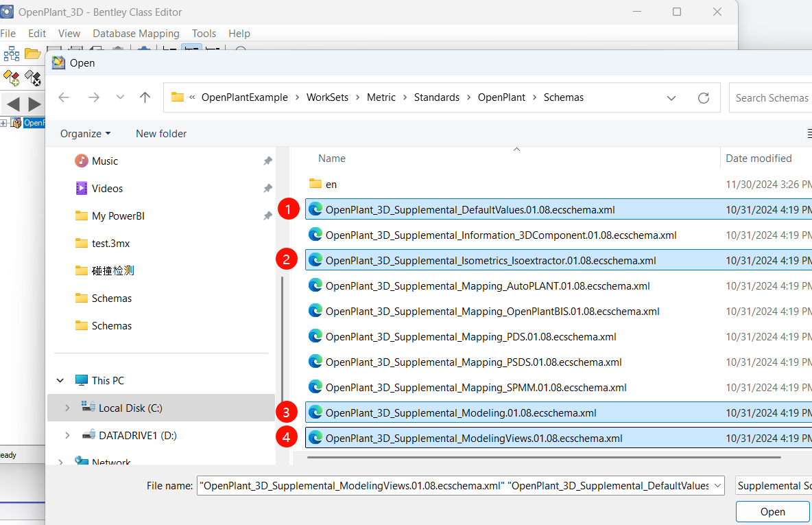The height and width of the screenshot is (525, 812).
Task: Click the navigate forward triangle in Class Editor
Action: coord(34,104)
